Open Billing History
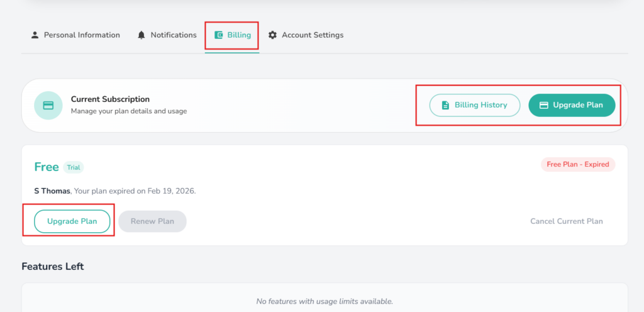This screenshot has width=644, height=312. [x=475, y=105]
